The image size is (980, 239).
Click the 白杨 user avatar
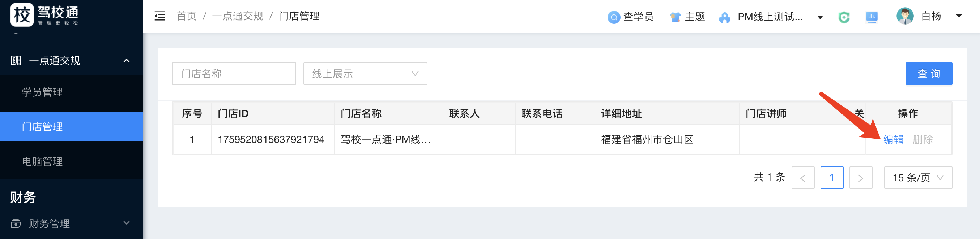coord(905,16)
